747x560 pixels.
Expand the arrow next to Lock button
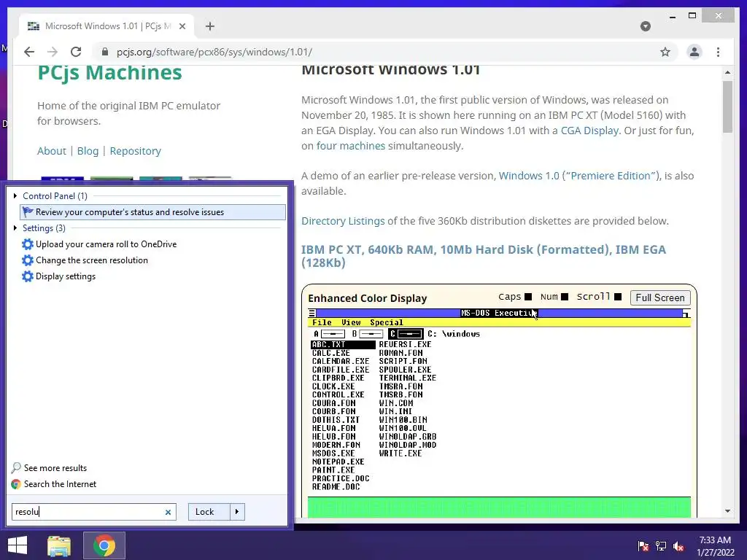(x=237, y=512)
